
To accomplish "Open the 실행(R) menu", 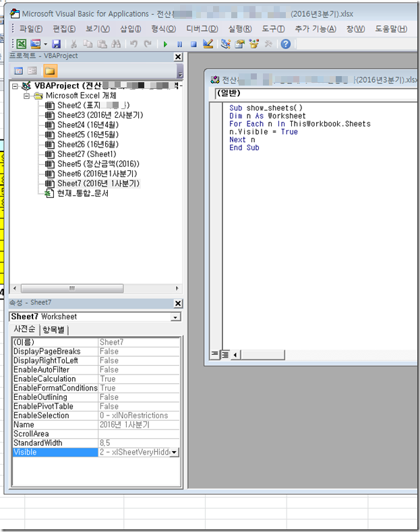I will pos(240,29).
